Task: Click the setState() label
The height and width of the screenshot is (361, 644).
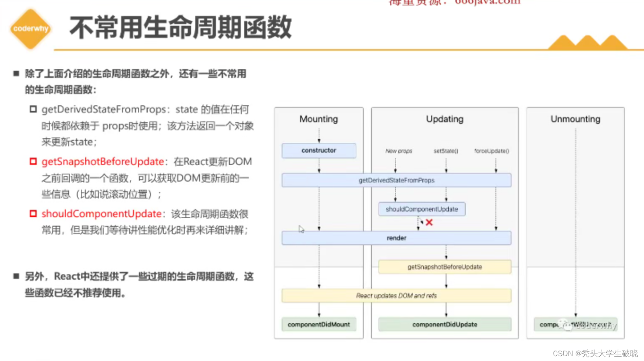Action: pos(446,151)
